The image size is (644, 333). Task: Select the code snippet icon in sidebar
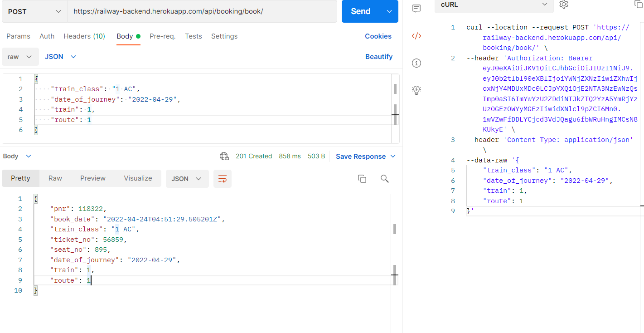[x=416, y=36]
